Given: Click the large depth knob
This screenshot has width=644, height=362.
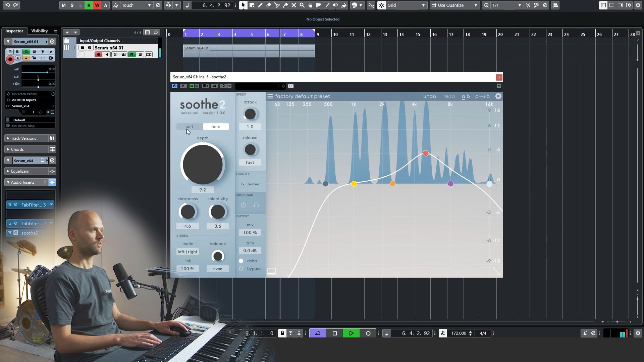Looking at the screenshot, I should click(203, 165).
